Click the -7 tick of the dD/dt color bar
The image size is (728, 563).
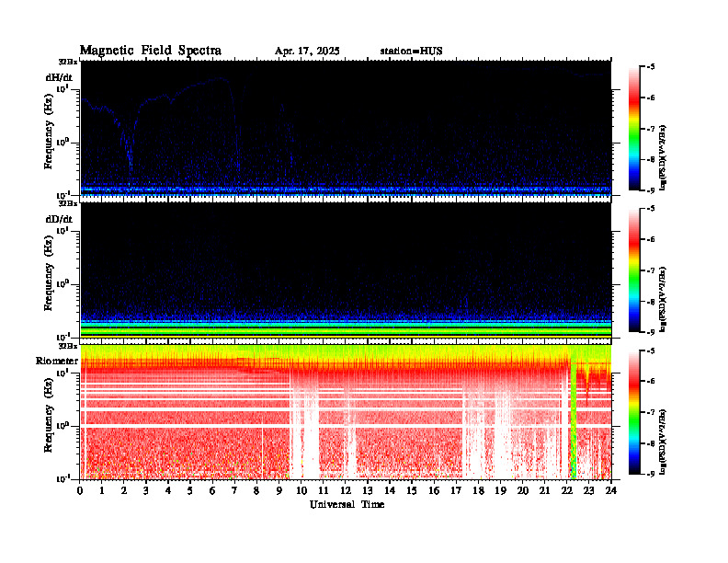[651, 270]
